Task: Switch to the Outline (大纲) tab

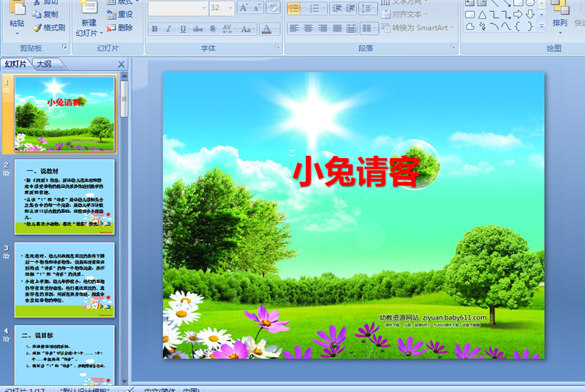Action: (x=44, y=64)
